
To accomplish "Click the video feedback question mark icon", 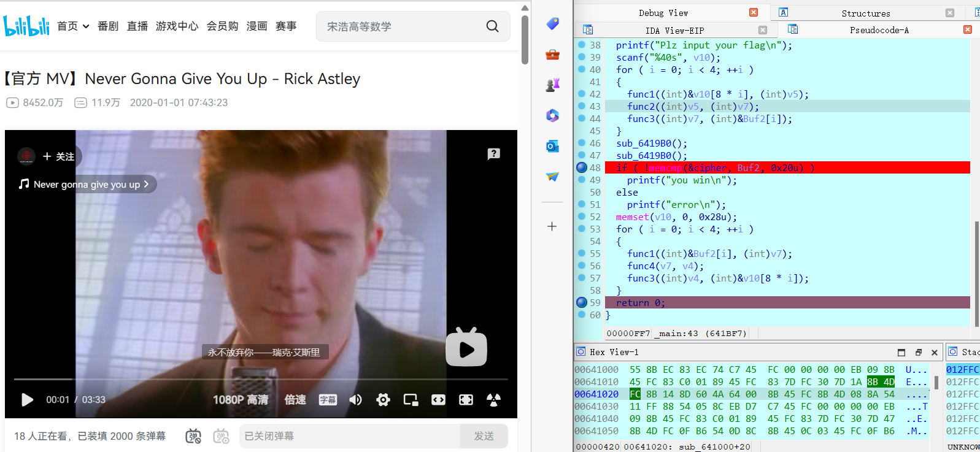I will click(494, 154).
